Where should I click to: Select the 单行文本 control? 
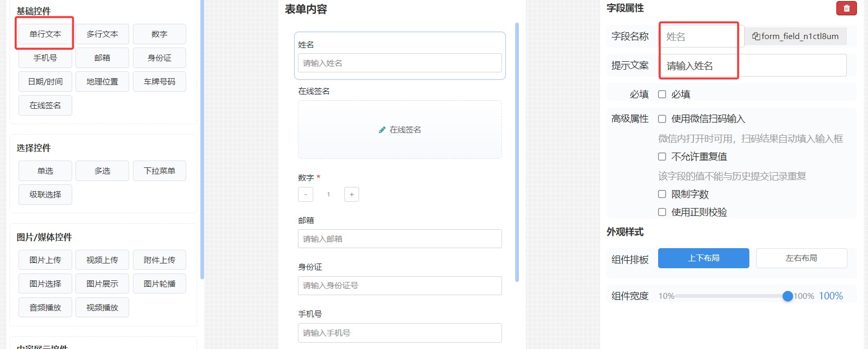[x=45, y=33]
